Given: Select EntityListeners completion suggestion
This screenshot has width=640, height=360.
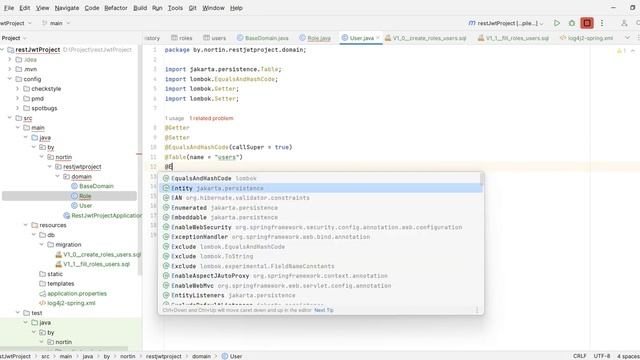Looking at the screenshot, I should point(320,295).
